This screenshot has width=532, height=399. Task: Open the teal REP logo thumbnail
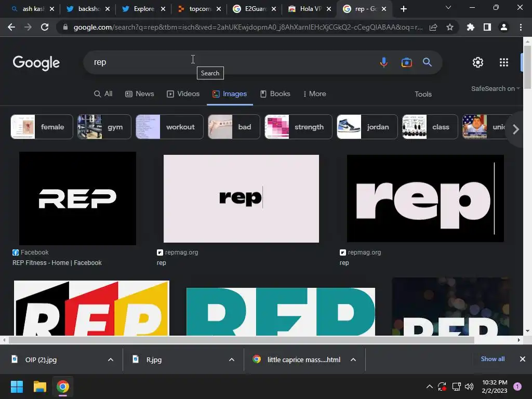281,312
